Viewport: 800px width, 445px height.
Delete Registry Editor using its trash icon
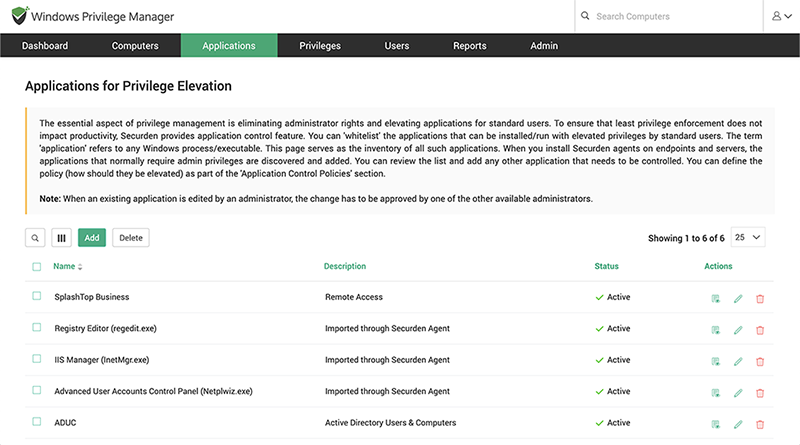coord(760,330)
